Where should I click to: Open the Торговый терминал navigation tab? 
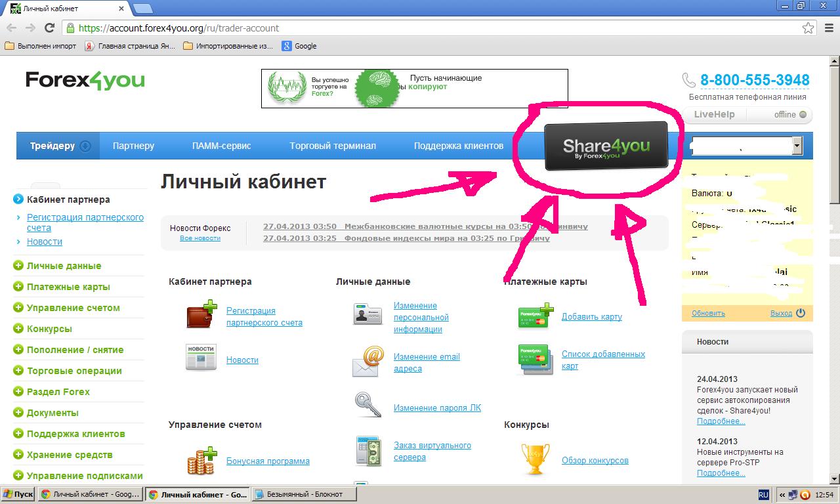point(333,146)
